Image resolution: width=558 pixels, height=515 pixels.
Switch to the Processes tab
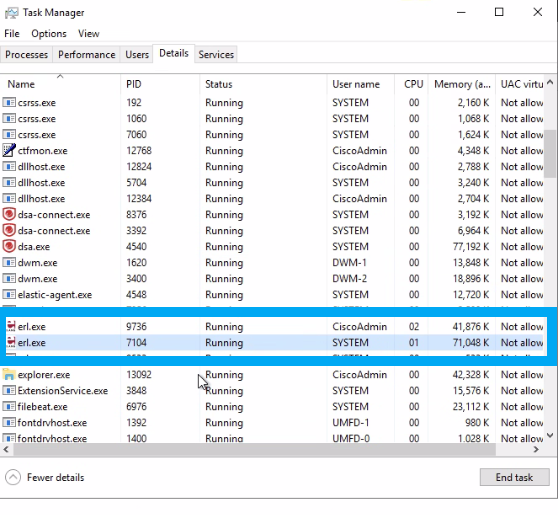(26, 54)
